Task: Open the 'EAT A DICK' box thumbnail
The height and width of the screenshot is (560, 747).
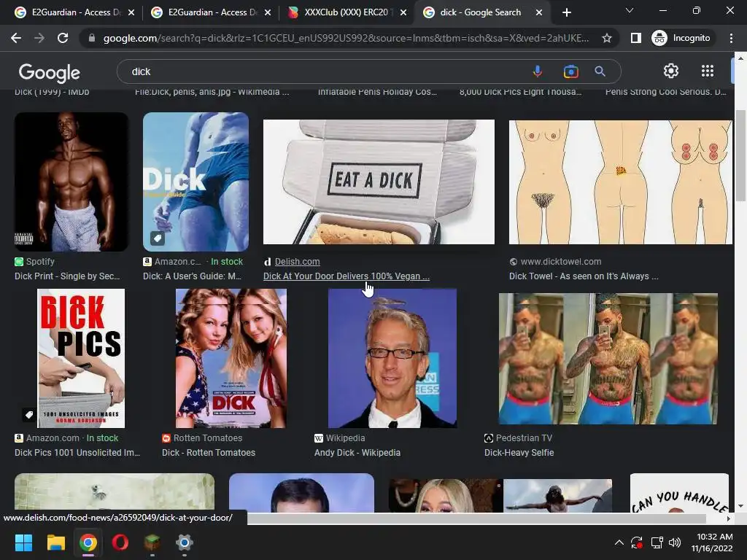Action: [x=379, y=182]
